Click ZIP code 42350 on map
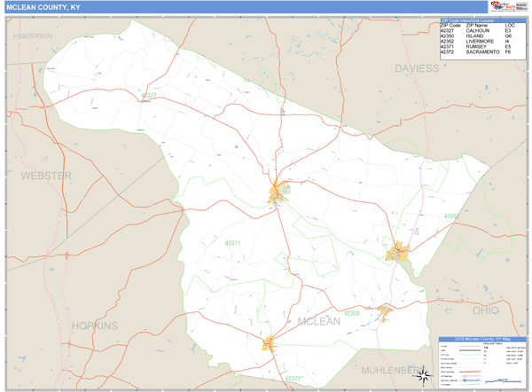The height and width of the screenshot is (392, 532). pyautogui.click(x=351, y=313)
